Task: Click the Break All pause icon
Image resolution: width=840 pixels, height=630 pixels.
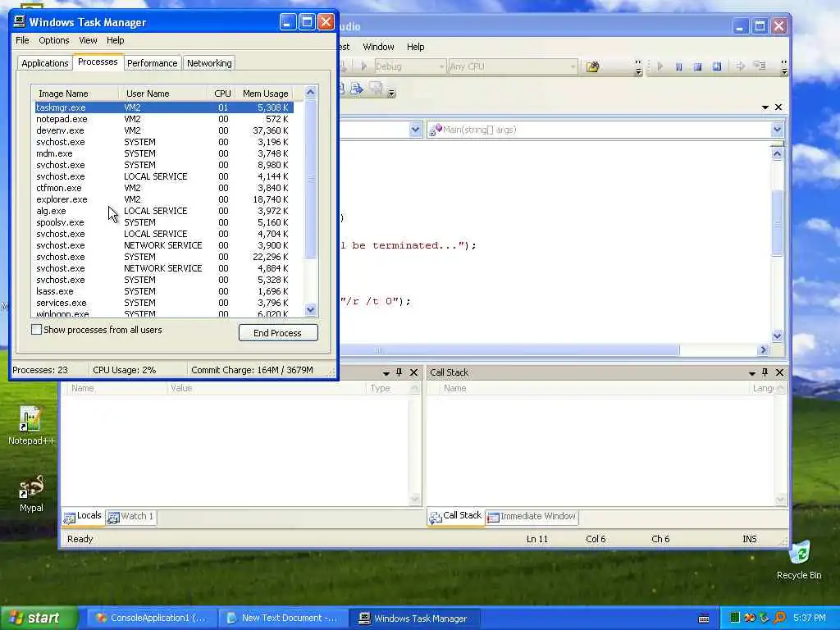Action: coord(678,66)
